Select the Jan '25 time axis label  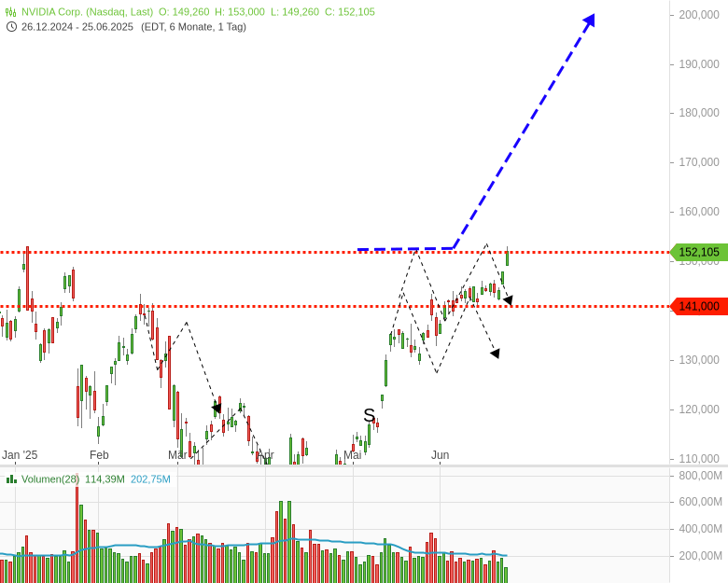coord(20,455)
